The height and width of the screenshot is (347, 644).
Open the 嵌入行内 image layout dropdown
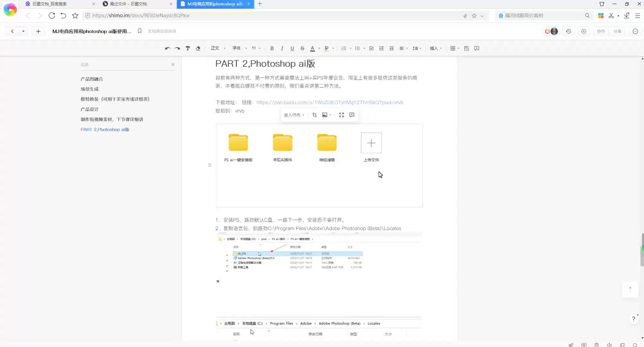(294, 115)
